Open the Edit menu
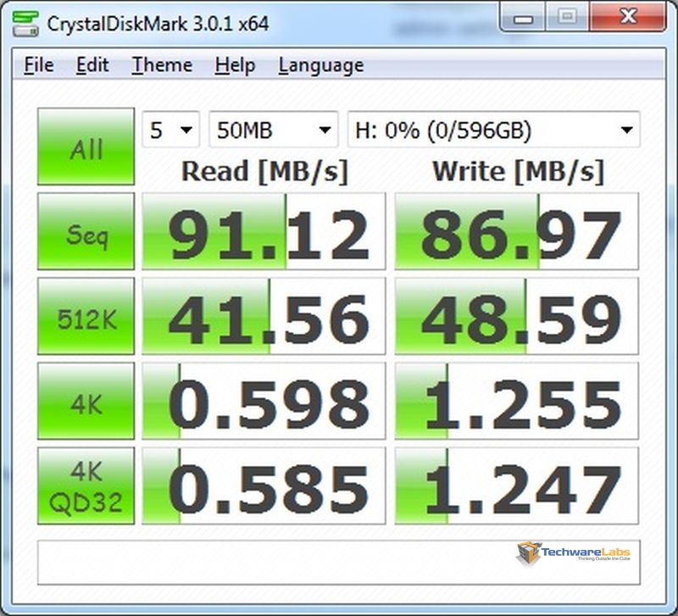 click(x=92, y=65)
